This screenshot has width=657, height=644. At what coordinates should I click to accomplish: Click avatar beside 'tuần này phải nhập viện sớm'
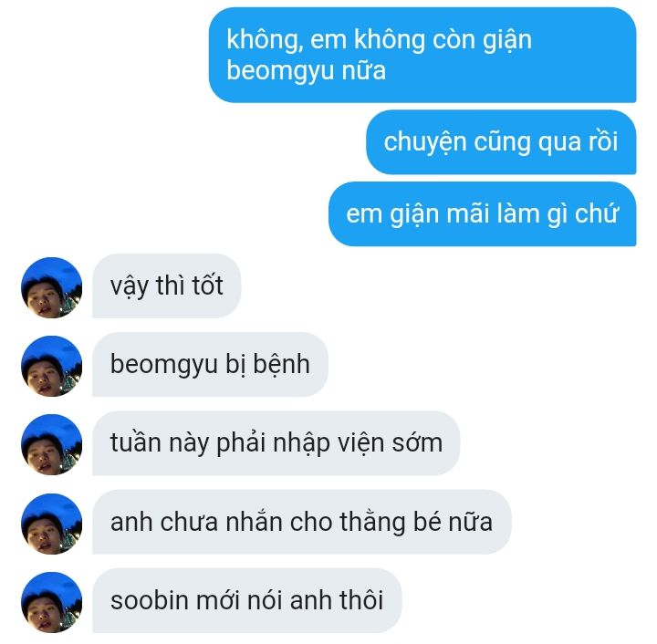(x=51, y=444)
